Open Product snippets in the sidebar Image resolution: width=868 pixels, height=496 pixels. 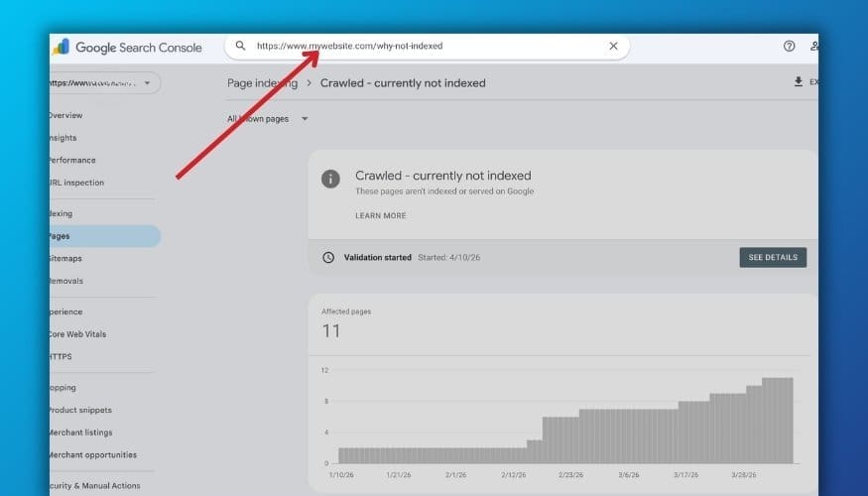[x=80, y=411]
